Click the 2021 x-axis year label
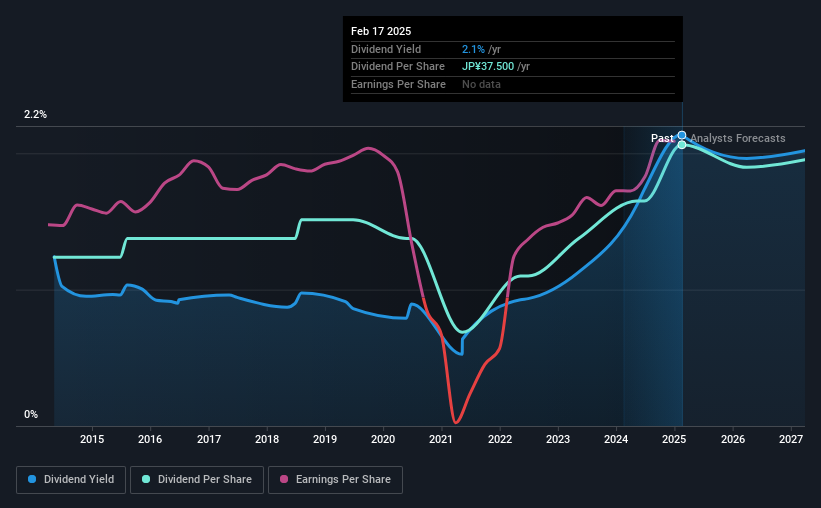 441,439
